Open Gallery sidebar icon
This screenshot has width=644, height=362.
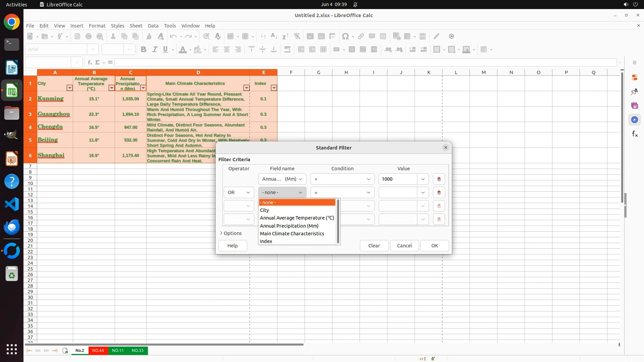[x=635, y=106]
